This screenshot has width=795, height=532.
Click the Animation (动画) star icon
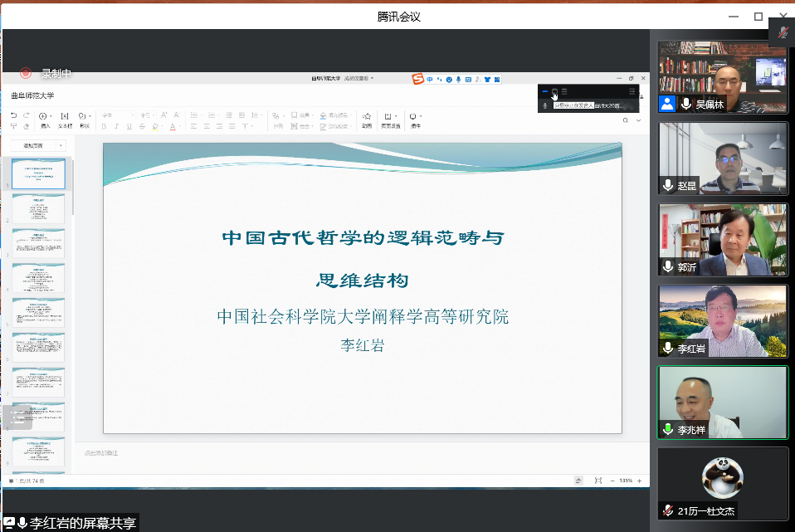pyautogui.click(x=366, y=116)
